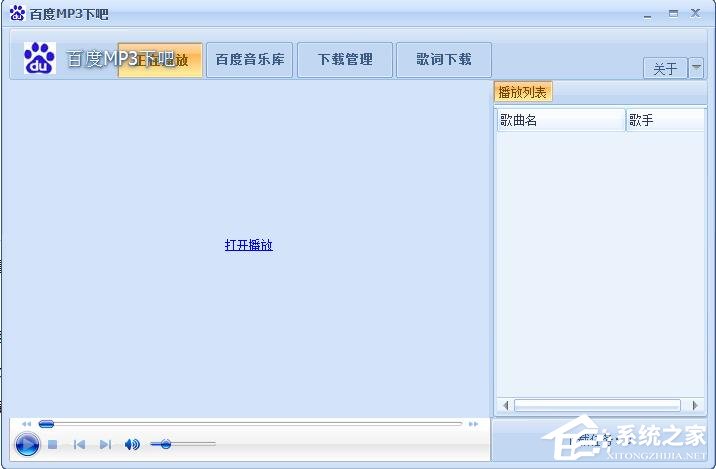Click the rewind icon beside seek bar
716x469 pixels.
tap(26, 424)
